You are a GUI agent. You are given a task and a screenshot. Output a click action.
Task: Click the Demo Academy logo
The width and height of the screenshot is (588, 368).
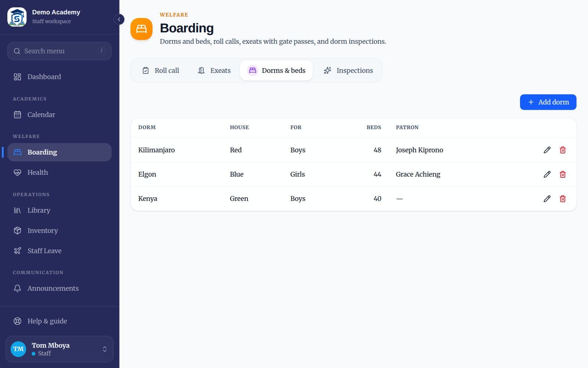pyautogui.click(x=17, y=17)
